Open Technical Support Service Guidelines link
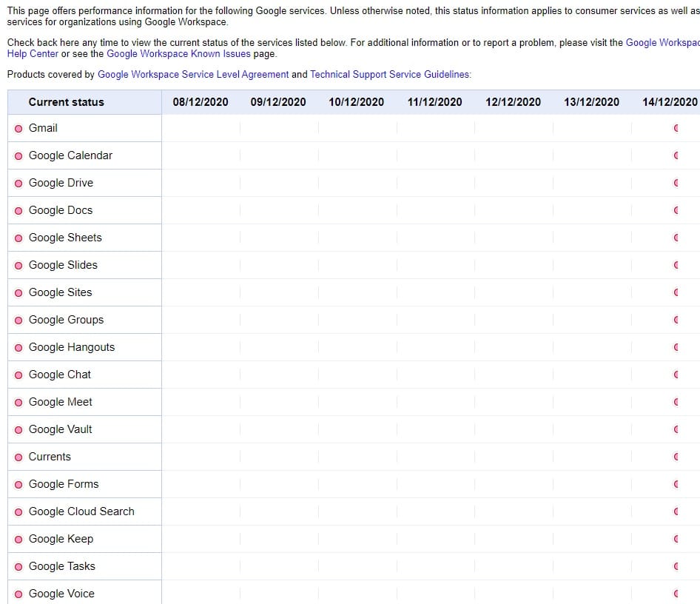This screenshot has height=604, width=700. pos(390,74)
